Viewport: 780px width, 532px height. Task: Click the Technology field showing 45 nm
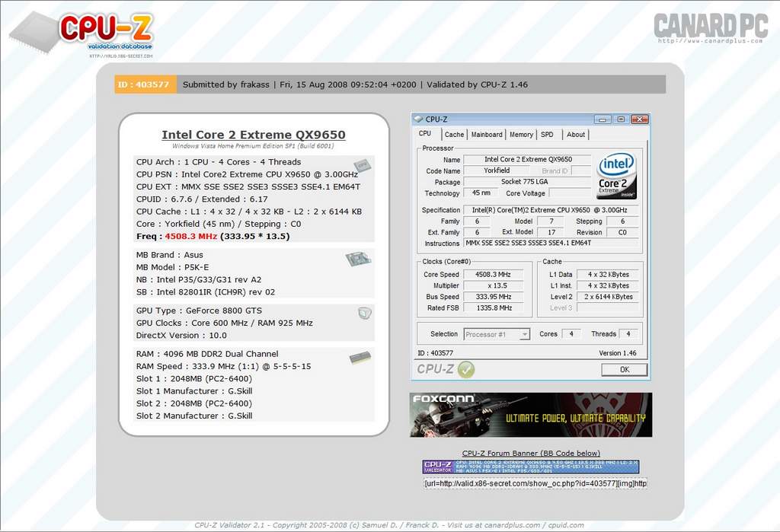481,193
